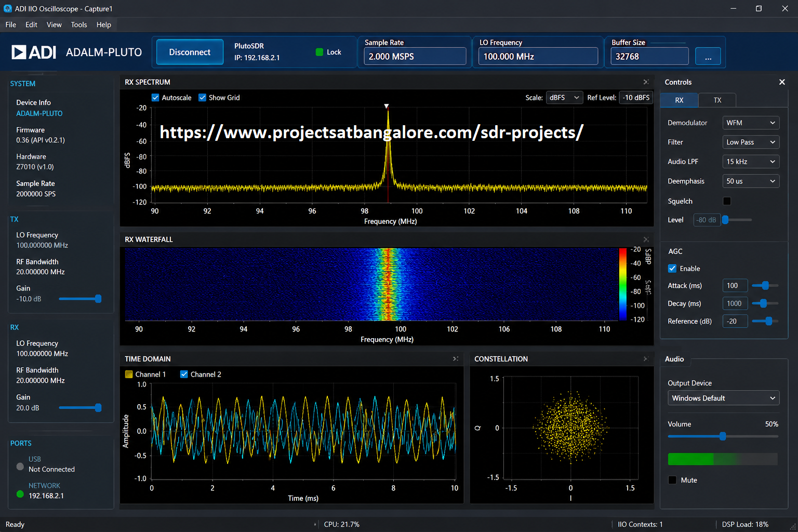Enable the Squelch checkbox

pos(727,201)
